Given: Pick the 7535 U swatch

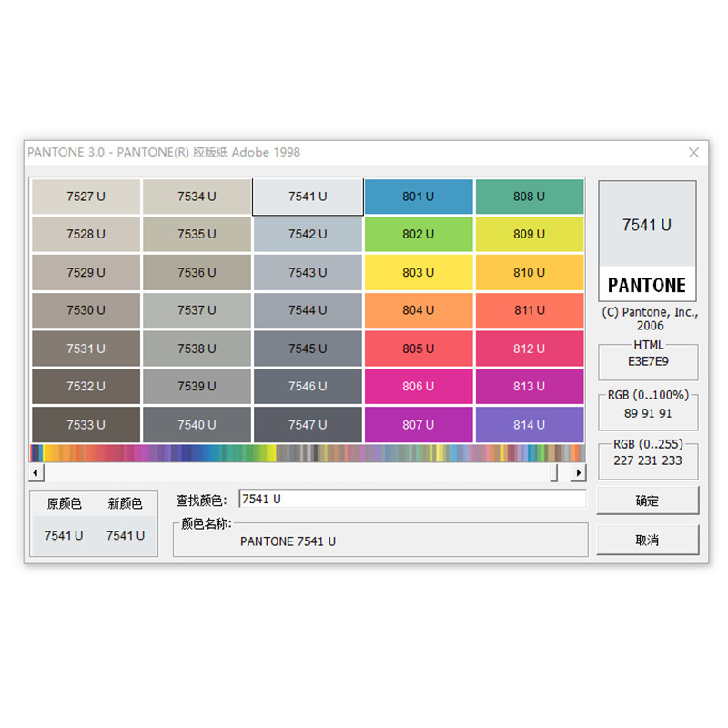Looking at the screenshot, I should click(x=197, y=235).
